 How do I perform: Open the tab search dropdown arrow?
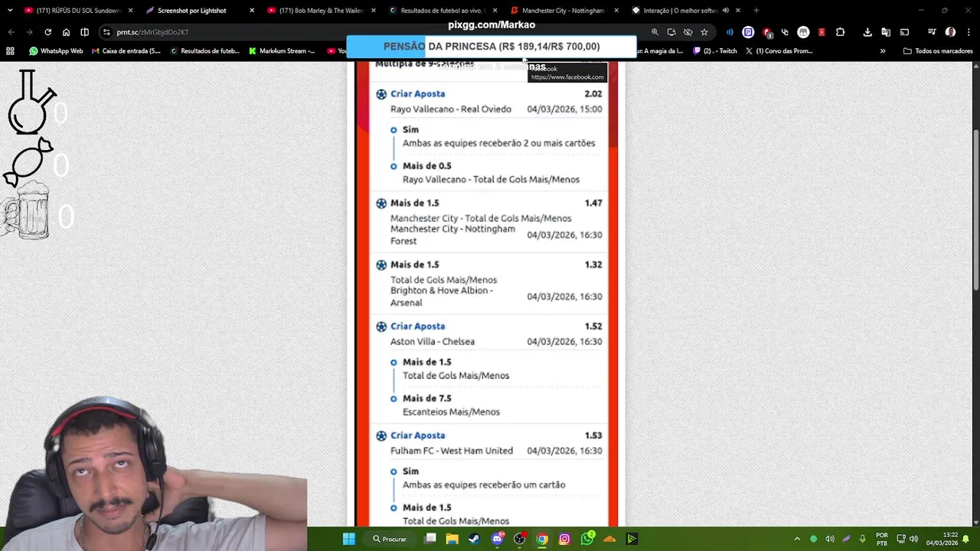click(9, 11)
